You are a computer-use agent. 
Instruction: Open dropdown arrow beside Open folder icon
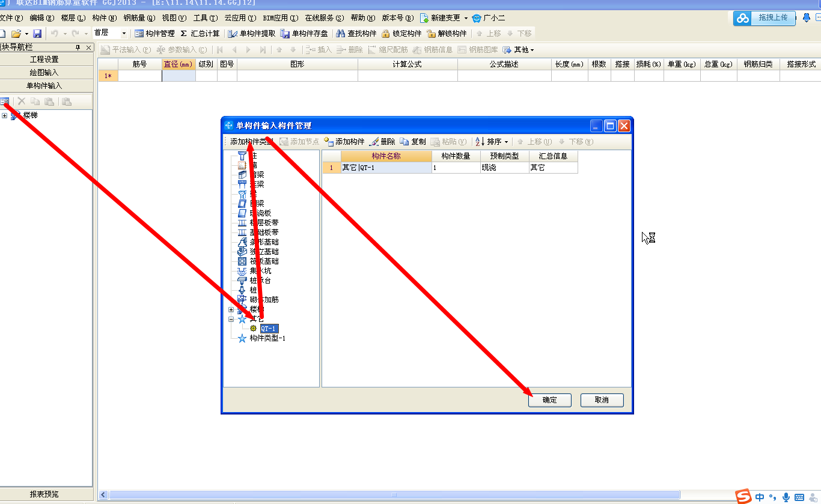coord(26,34)
